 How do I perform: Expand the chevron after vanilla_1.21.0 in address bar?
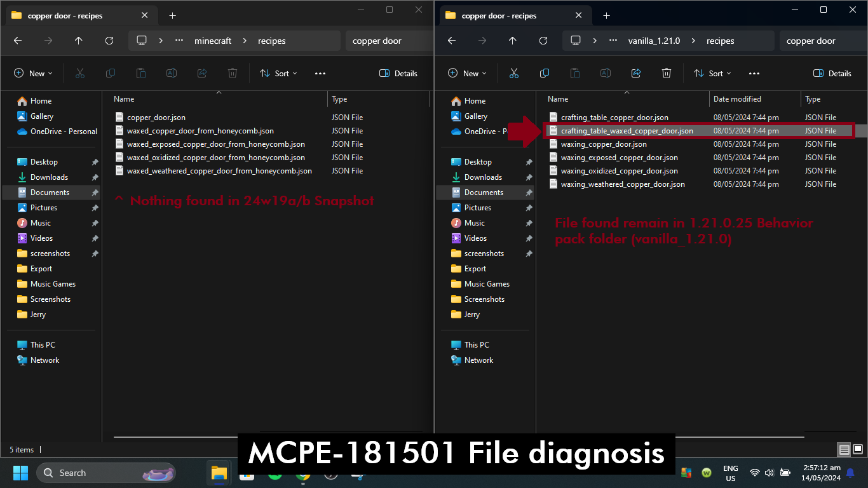[x=693, y=41]
